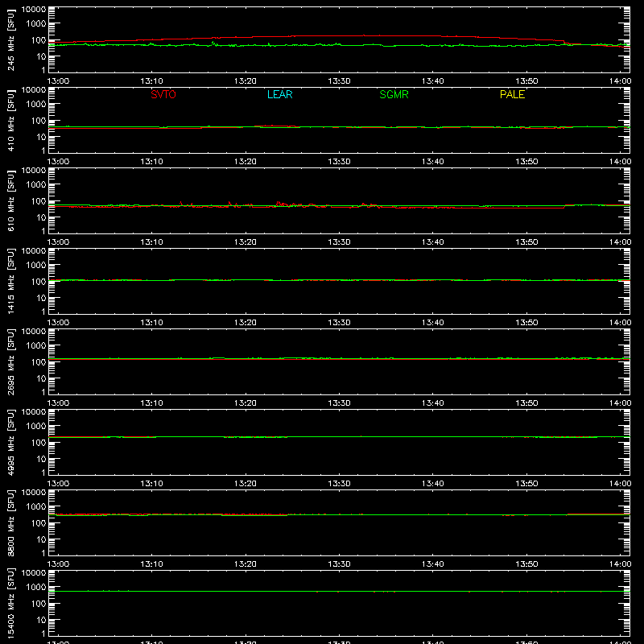
Task: Select the 8800 MHz [SFU] axis label
Action: 10,522
